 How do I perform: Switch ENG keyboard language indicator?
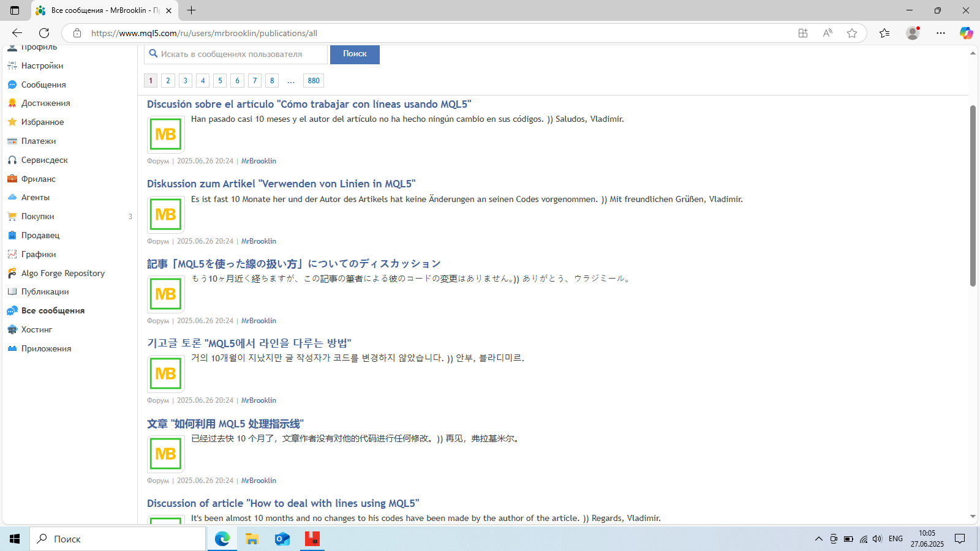[895, 539]
